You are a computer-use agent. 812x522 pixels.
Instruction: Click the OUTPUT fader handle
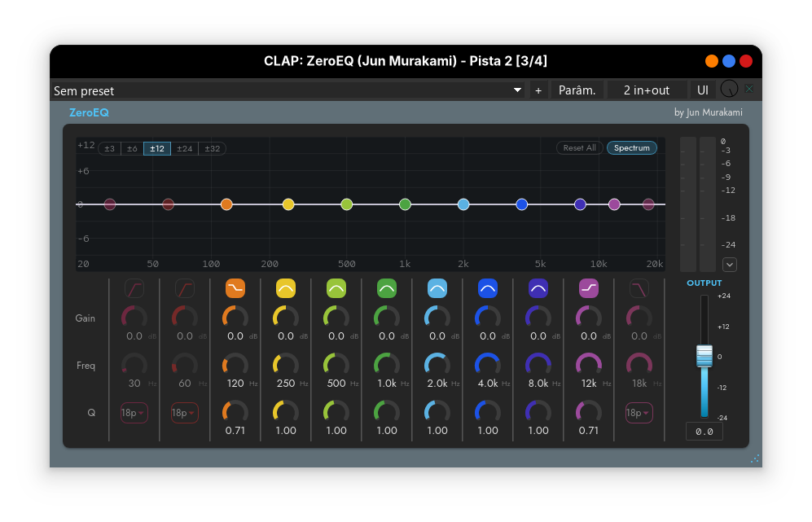[704, 356]
